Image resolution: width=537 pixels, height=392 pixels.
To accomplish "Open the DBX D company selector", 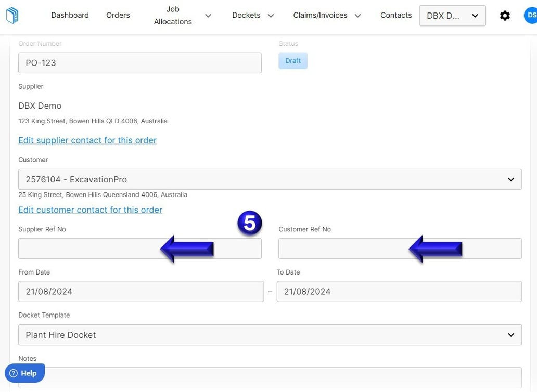I will coord(452,16).
